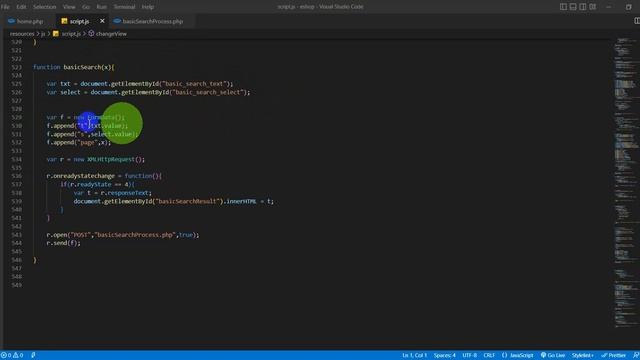The image size is (640, 360).
Task: Click r.onreadystatechange on line 536
Action: click(x=80, y=176)
